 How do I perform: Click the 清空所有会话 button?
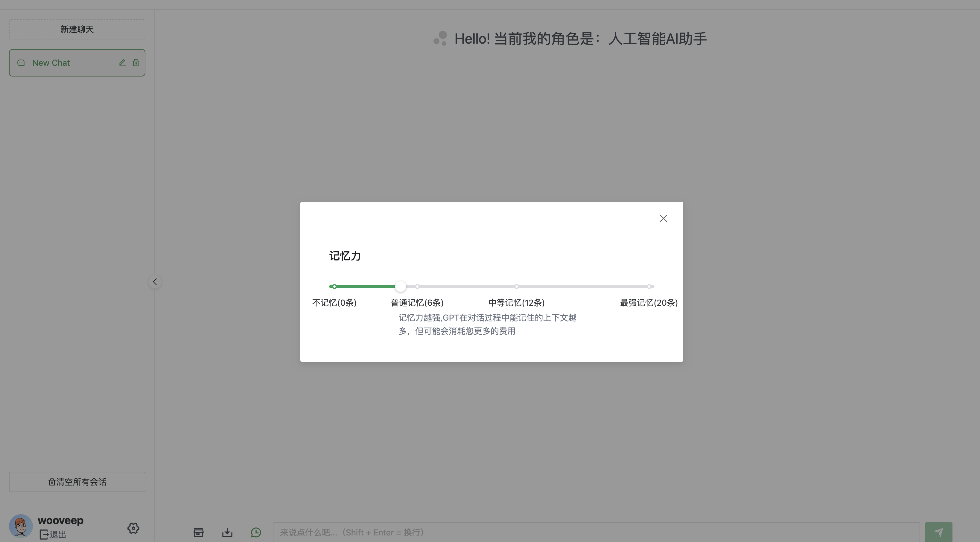click(77, 481)
